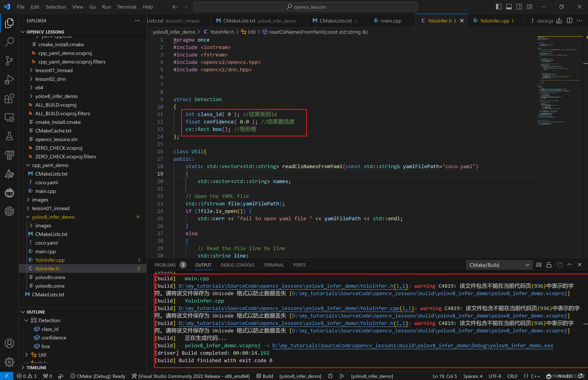Open the Terminal menu
Viewport: 588px width, 380px height.
point(126,7)
